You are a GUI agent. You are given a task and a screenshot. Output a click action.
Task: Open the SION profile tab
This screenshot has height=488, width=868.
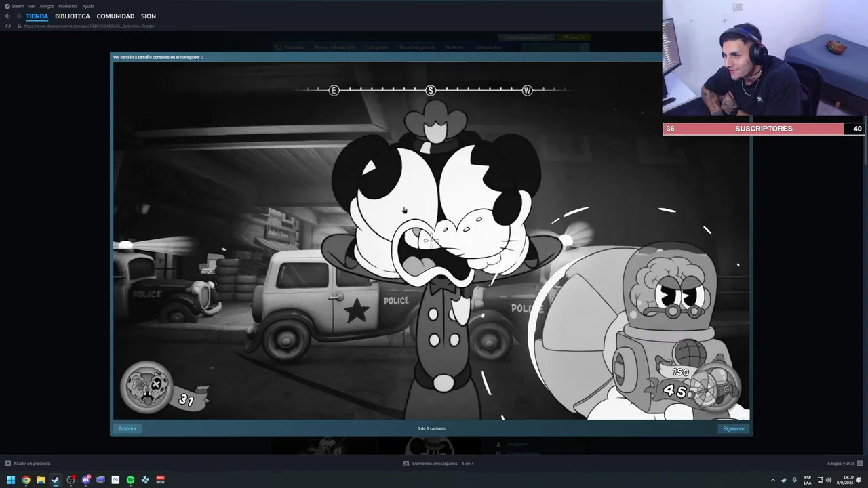149,16
